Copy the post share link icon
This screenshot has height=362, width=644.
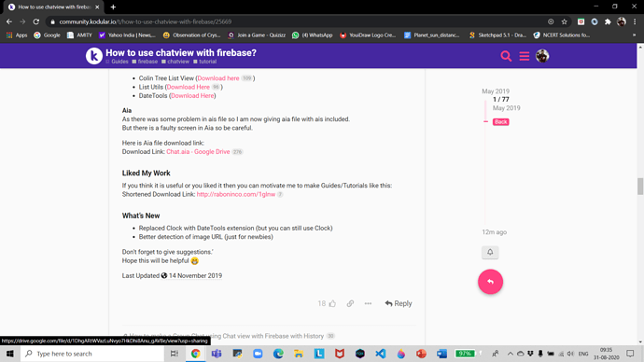(350, 303)
